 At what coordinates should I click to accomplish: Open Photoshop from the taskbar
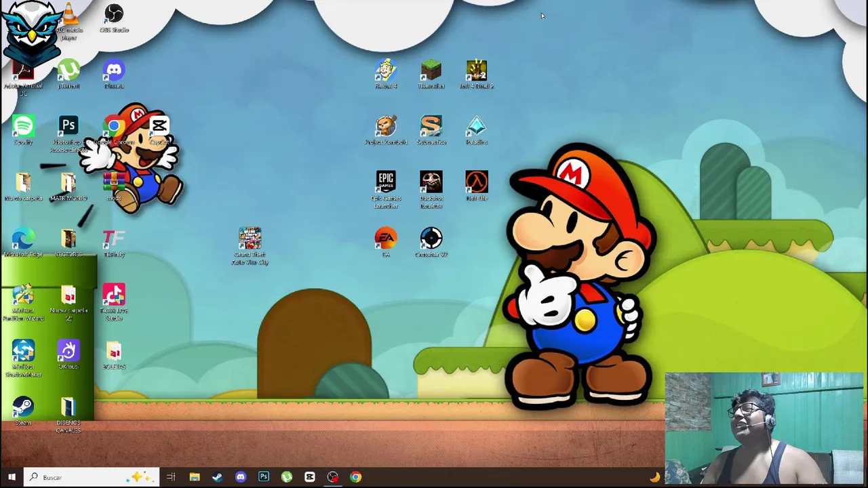[x=264, y=477]
